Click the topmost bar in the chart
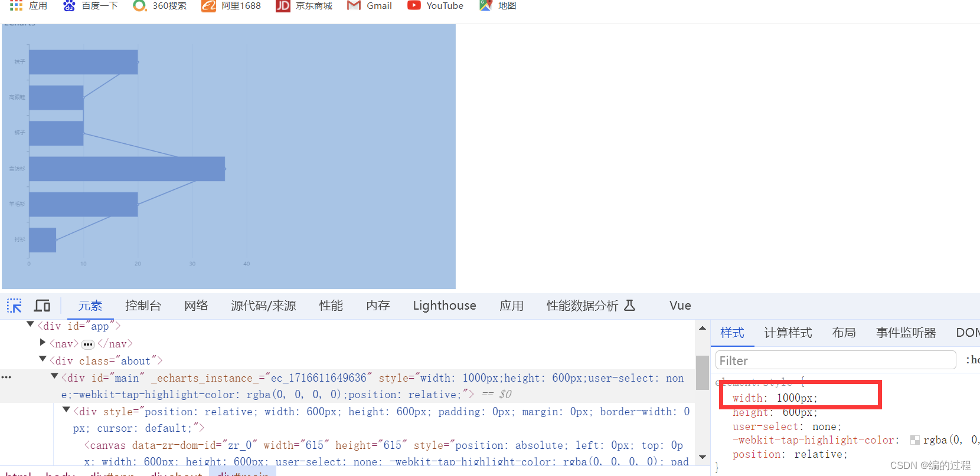 tap(83, 62)
